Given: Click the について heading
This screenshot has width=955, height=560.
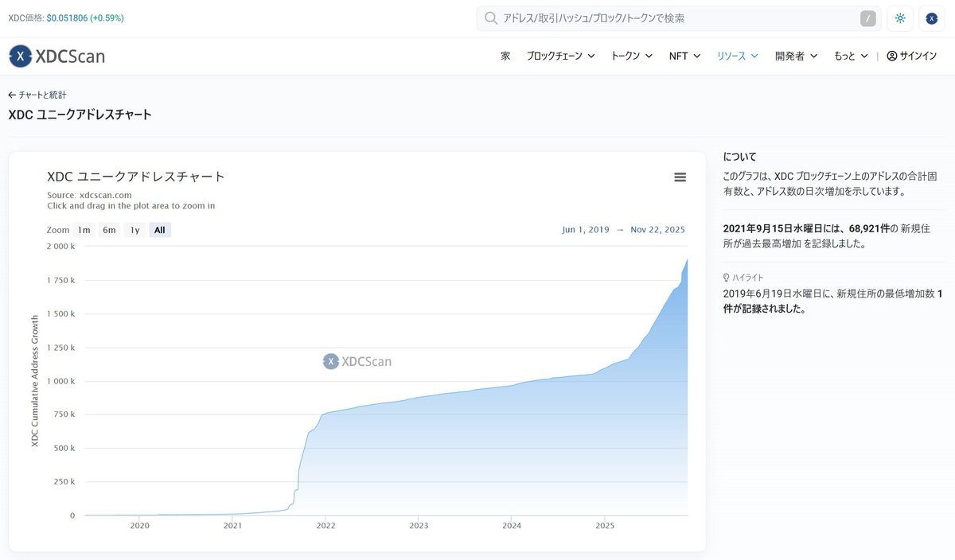Looking at the screenshot, I should point(740,157).
